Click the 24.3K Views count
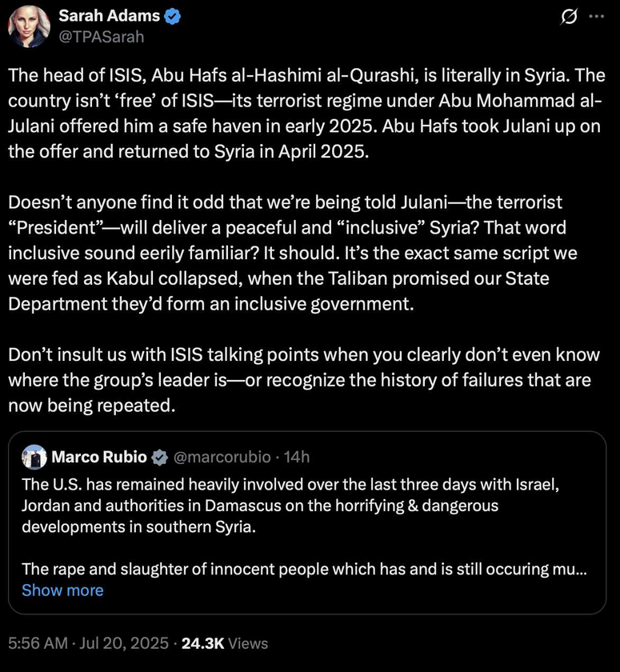Image resolution: width=620 pixels, height=672 pixels. coord(225,643)
